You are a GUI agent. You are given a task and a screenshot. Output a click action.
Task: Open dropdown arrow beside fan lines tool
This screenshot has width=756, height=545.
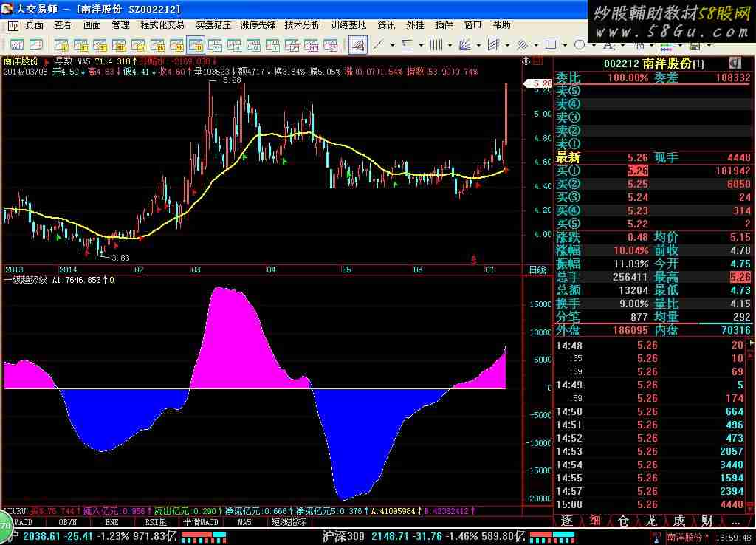coord(478,46)
